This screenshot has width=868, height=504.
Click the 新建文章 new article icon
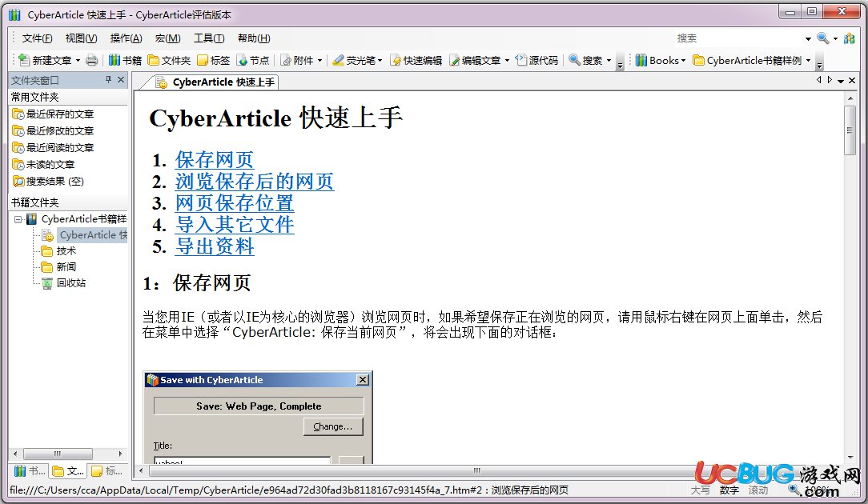tap(24, 60)
